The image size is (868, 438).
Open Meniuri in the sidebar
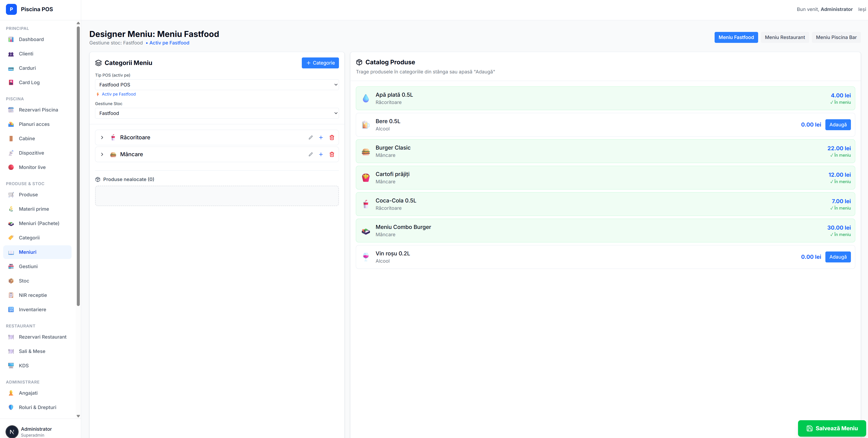(x=37, y=252)
